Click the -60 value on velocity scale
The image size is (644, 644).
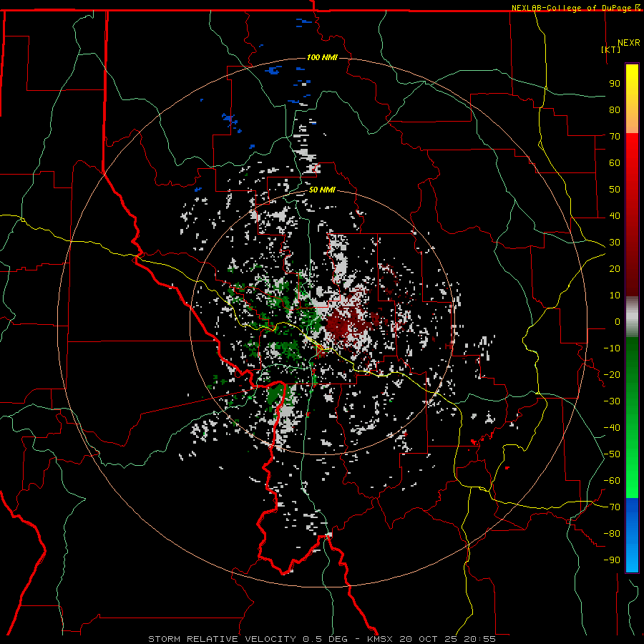(612, 481)
